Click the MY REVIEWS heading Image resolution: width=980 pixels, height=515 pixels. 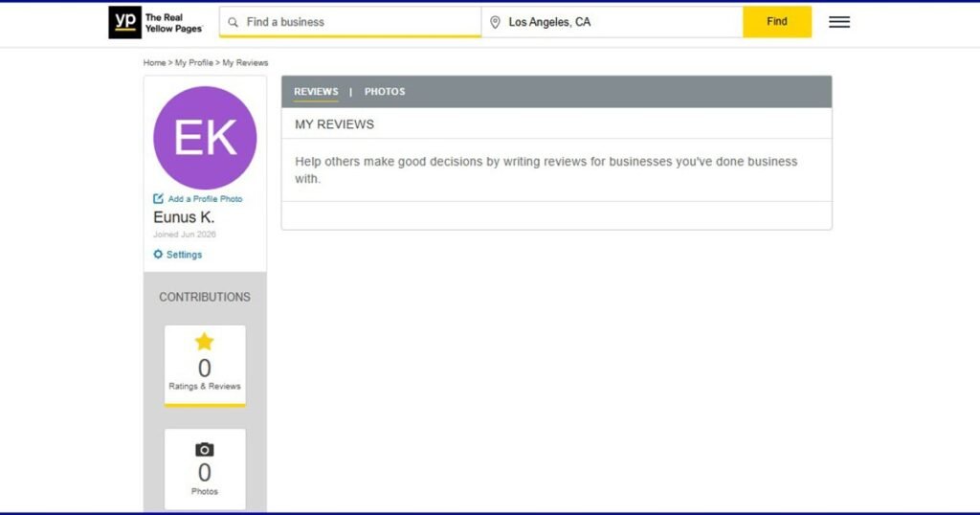(x=334, y=124)
